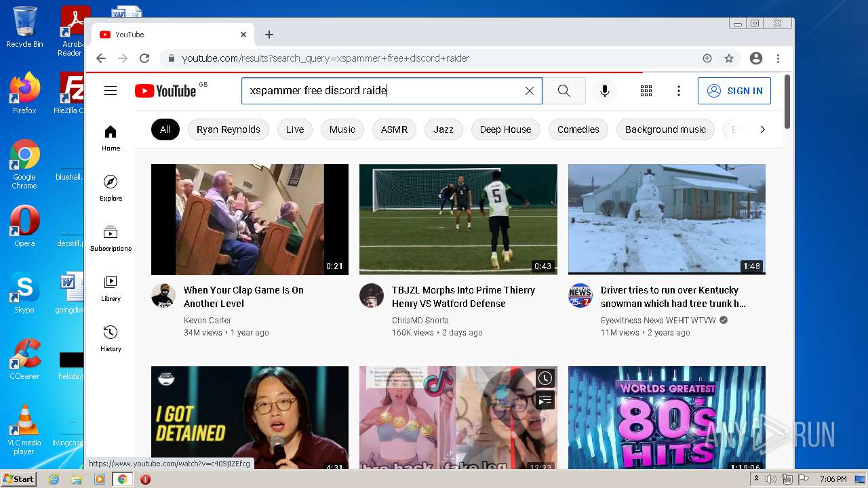Screen dimensions: 868x488
Task: Visit ChrisMD Shorts channel name link
Action: 420,321
